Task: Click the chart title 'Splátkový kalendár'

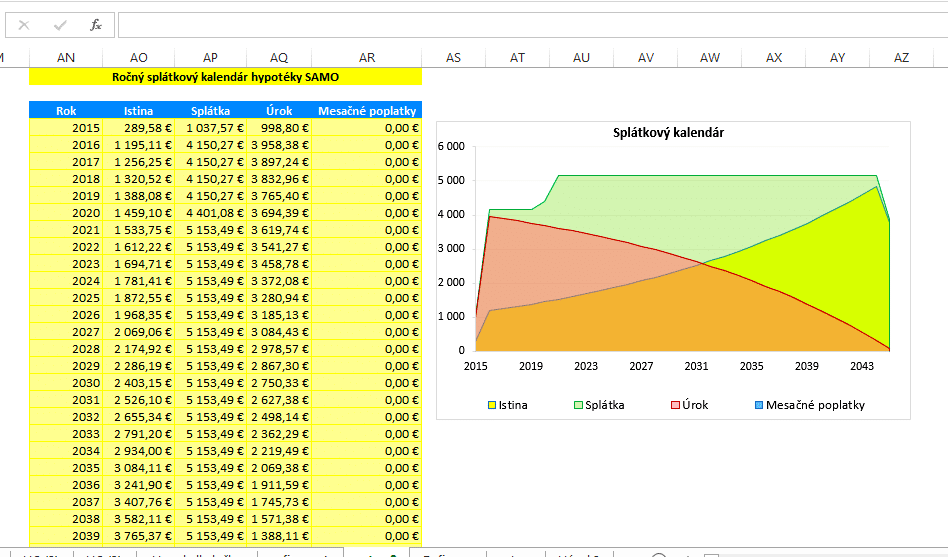Action: click(668, 132)
